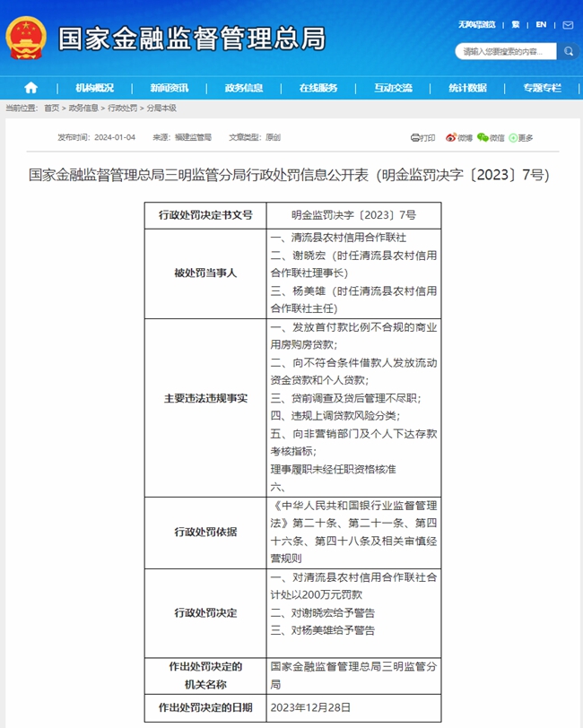Click the 作出处罚决定的日期 header cell
Screen dimensions: 583x728
click(x=205, y=707)
